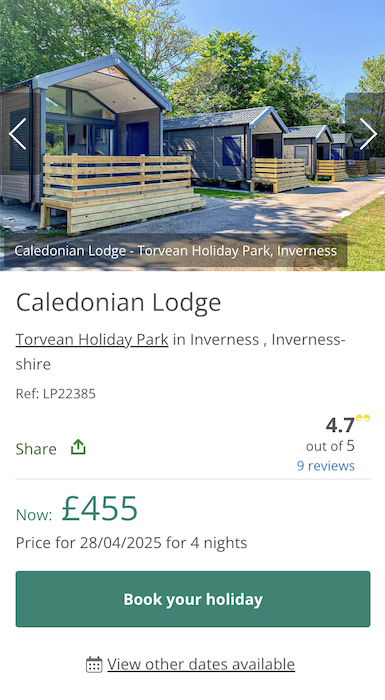Select the Caledonian Lodge heading

click(118, 302)
